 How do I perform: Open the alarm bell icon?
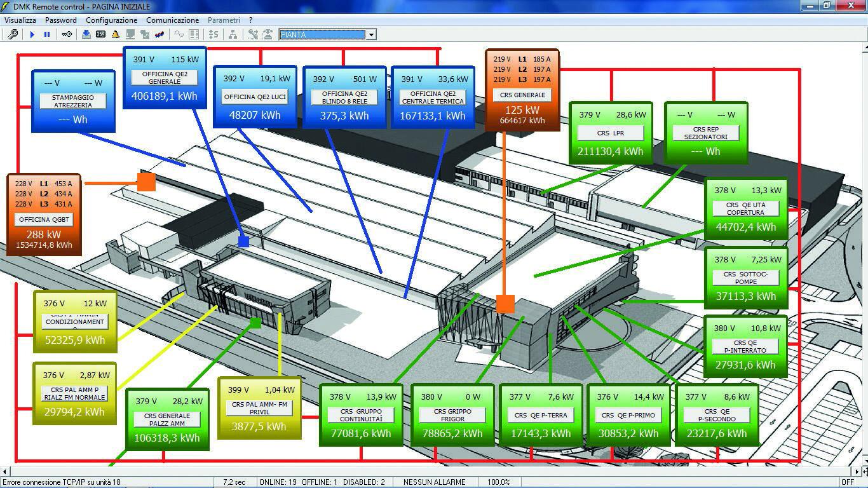pyautogui.click(x=116, y=34)
